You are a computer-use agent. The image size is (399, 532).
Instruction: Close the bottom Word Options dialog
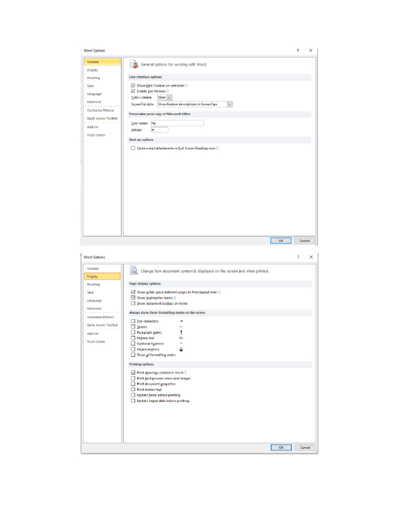click(311, 257)
